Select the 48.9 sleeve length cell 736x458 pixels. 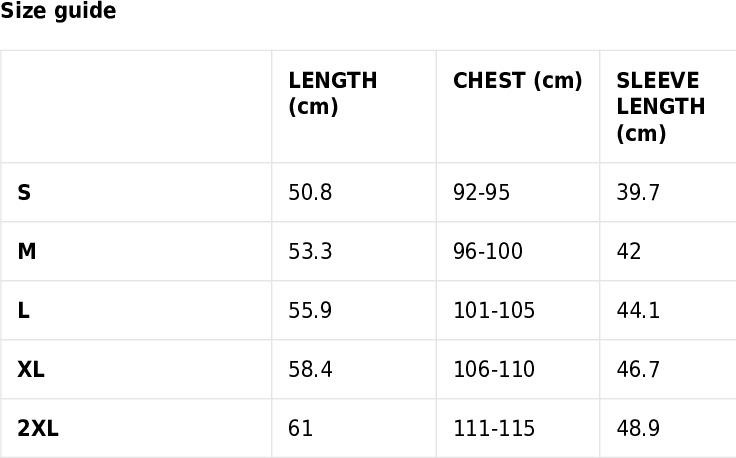(668, 428)
